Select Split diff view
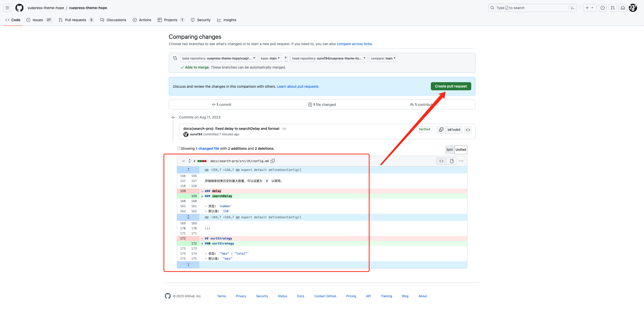This screenshot has width=644, height=332. pos(450,150)
